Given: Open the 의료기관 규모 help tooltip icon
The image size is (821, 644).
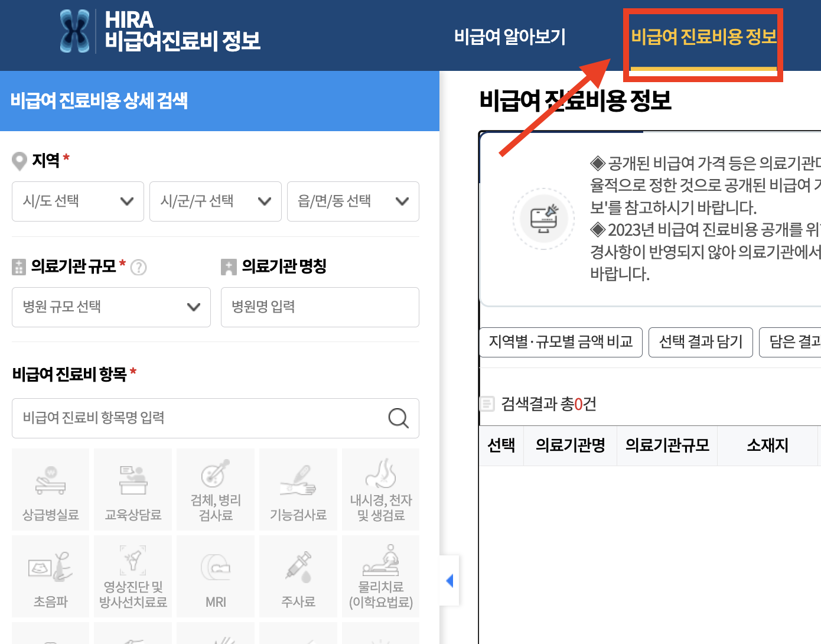Looking at the screenshot, I should (x=138, y=267).
